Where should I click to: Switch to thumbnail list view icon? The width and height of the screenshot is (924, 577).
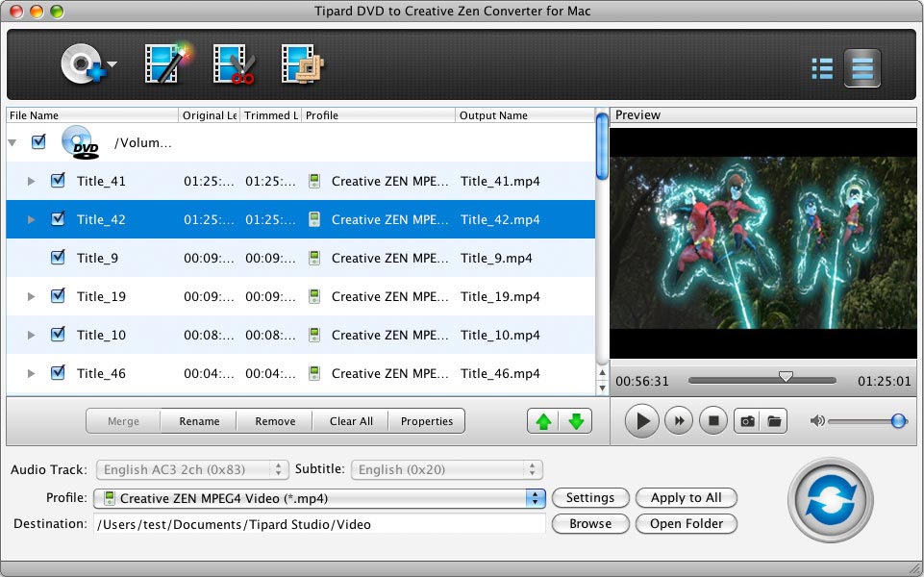pyautogui.click(x=822, y=68)
